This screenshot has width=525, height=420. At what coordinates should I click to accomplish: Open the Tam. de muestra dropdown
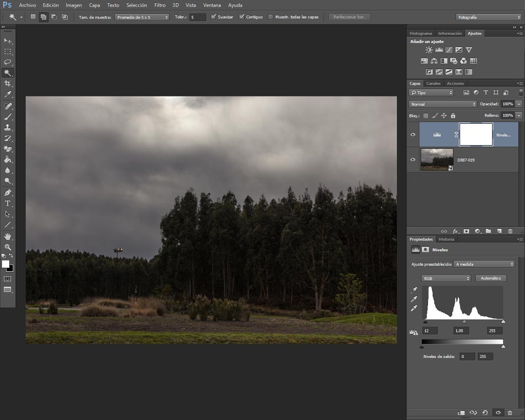(x=142, y=17)
